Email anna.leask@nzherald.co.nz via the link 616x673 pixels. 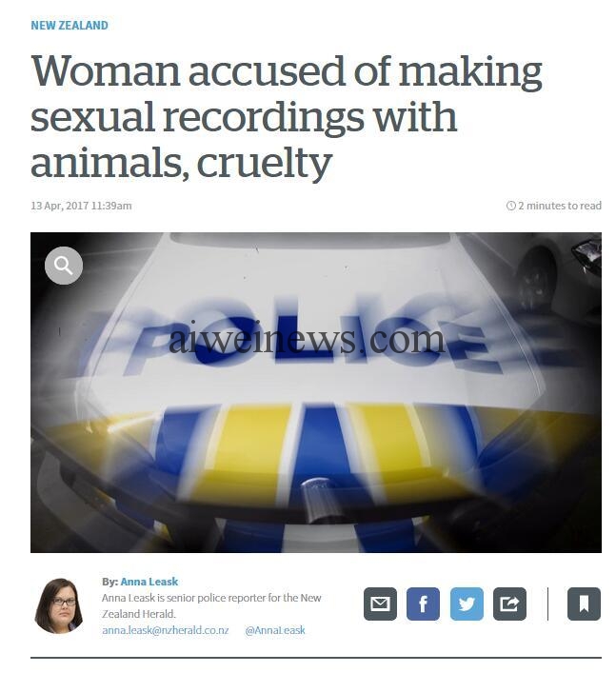166,630
